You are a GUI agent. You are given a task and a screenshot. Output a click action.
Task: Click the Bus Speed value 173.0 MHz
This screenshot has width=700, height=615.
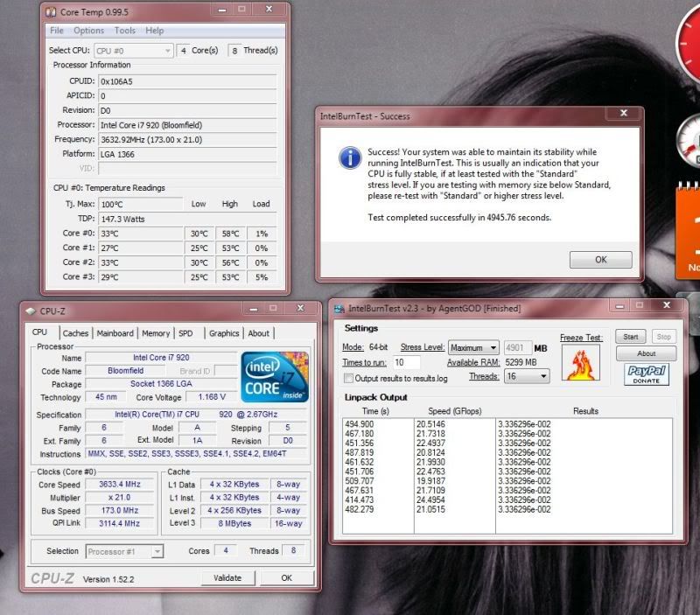click(x=120, y=510)
